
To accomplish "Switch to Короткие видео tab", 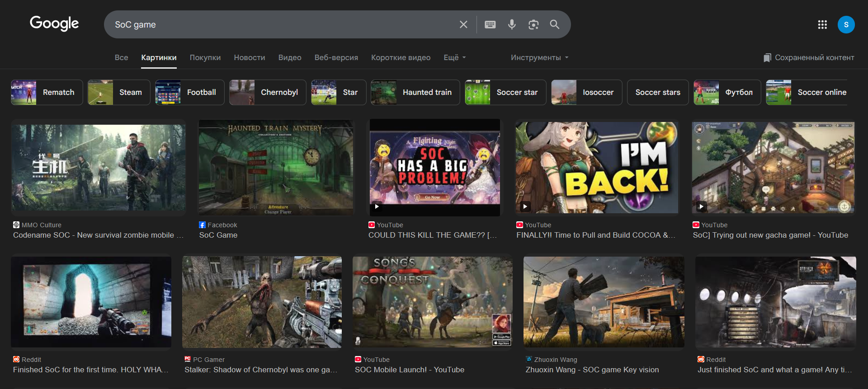I will (401, 57).
